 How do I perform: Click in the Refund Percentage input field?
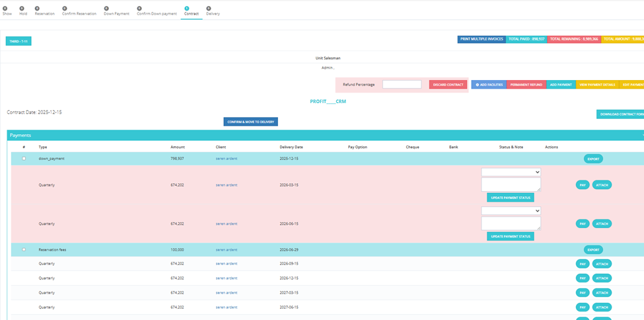[x=402, y=85]
